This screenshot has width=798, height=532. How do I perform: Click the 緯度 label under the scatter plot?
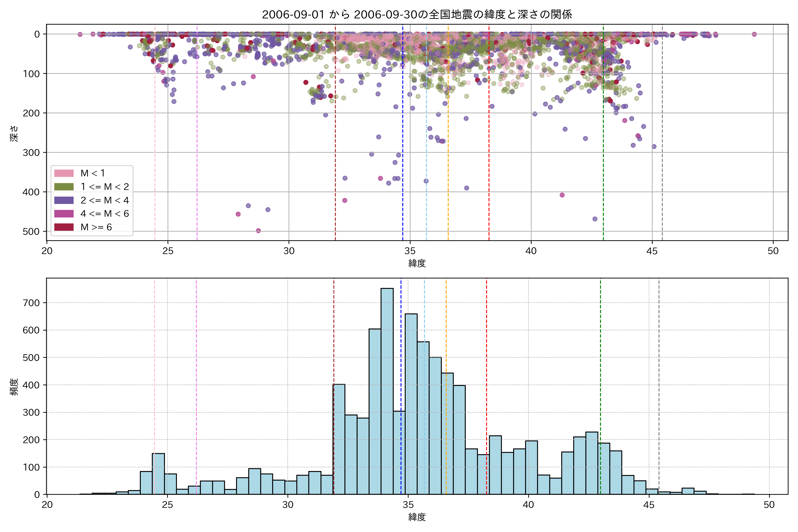[x=417, y=263]
